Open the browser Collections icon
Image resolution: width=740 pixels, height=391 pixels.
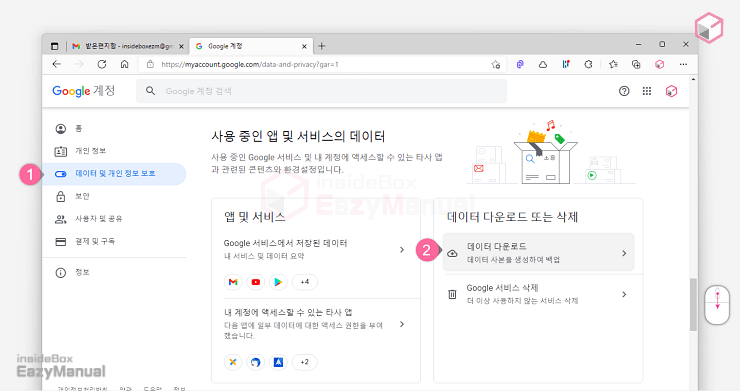point(636,64)
